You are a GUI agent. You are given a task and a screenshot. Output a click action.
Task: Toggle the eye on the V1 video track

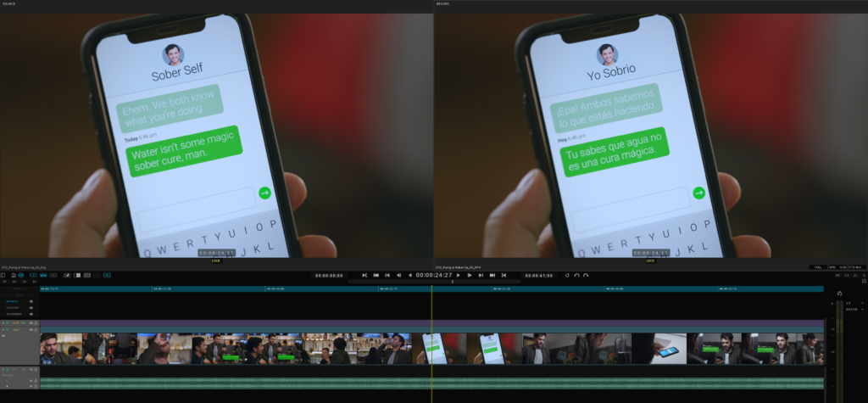31,330
